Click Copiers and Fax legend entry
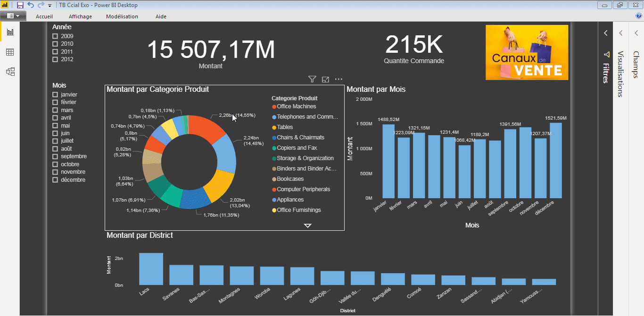 [x=294, y=148]
